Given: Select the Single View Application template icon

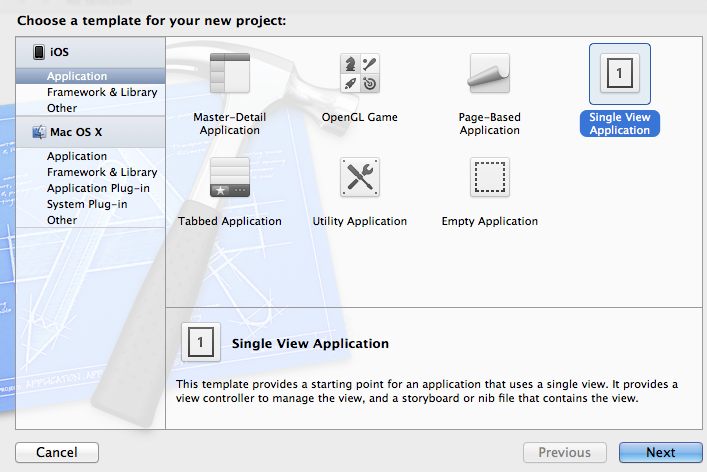Looking at the screenshot, I should pos(620,73).
